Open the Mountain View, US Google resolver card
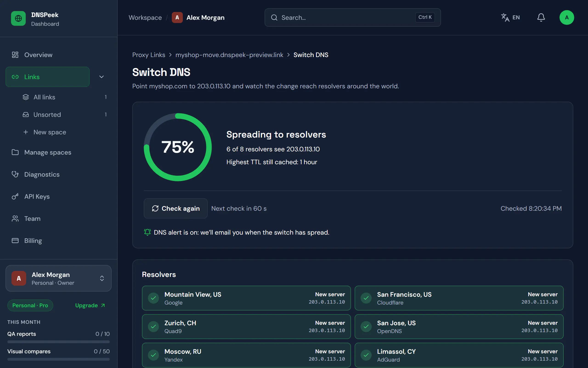Image resolution: width=588 pixels, height=368 pixels. click(x=246, y=298)
